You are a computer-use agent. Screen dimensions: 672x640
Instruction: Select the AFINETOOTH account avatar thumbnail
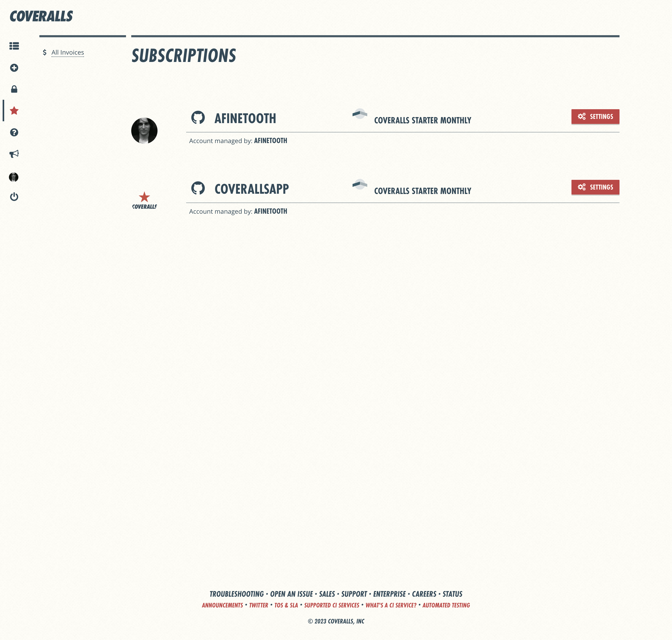click(x=145, y=131)
